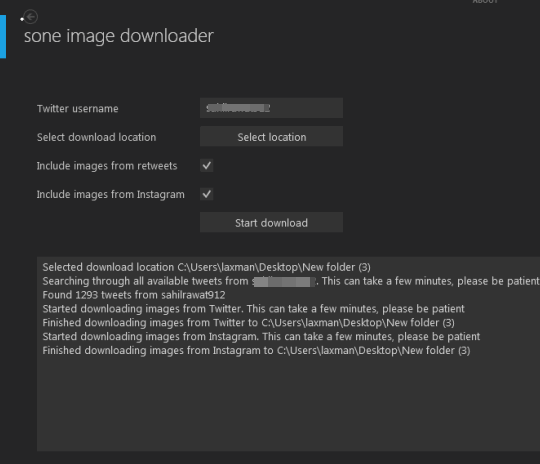Click the 'Include images from retweets' label
Viewport: 540px width, 464px height.
coord(107,166)
